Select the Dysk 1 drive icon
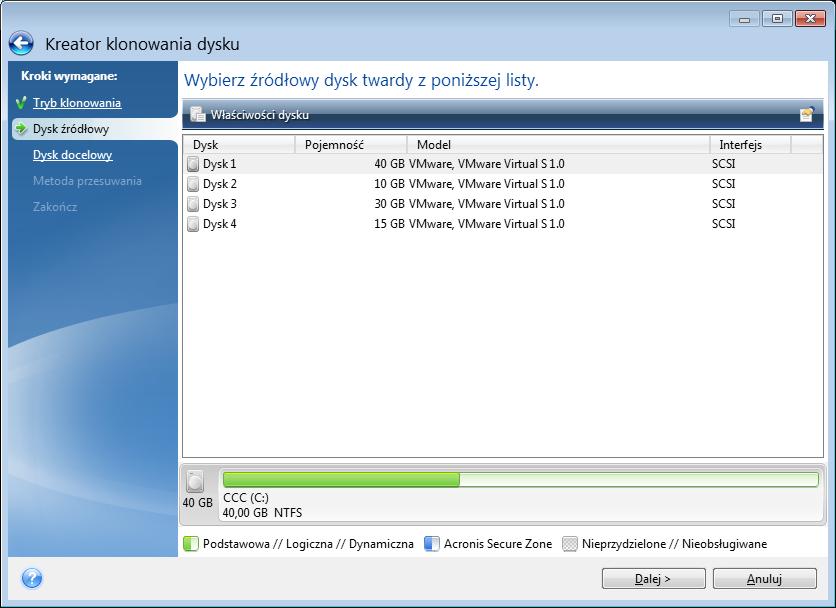Screen dimensions: 836x608 coord(193,164)
